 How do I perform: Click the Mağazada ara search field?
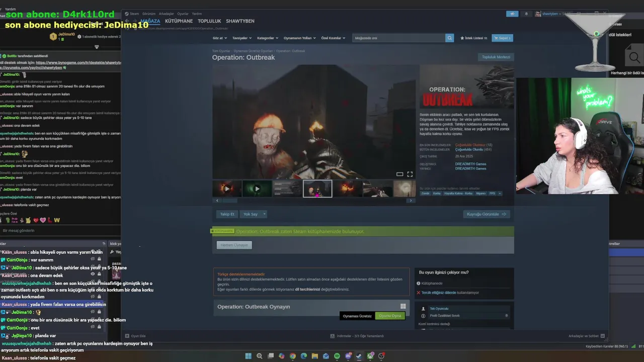(398, 38)
